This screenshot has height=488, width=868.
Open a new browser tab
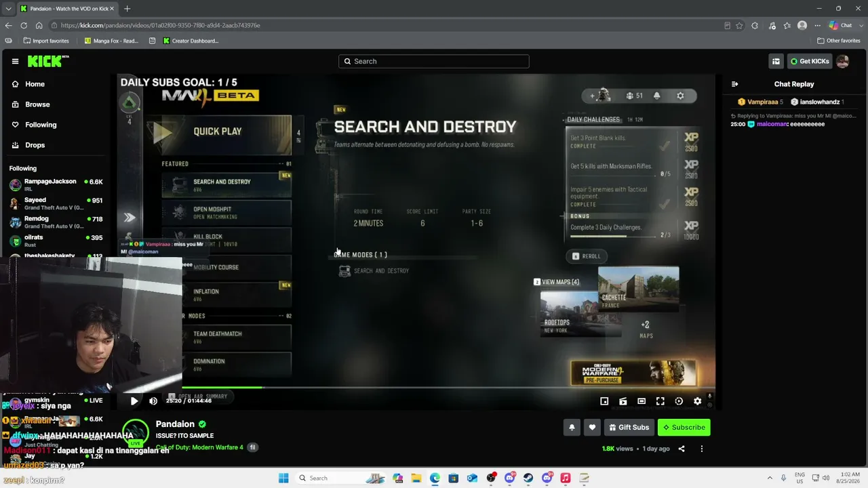point(127,8)
